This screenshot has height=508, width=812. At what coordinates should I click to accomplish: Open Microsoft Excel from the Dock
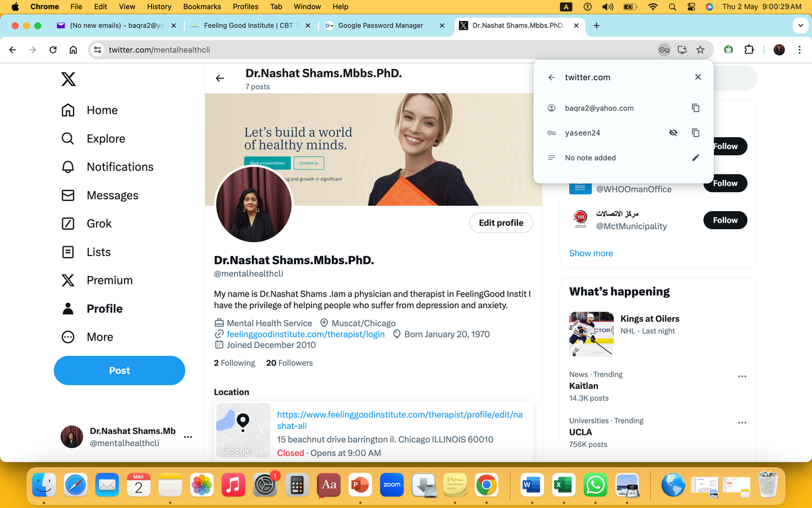click(x=564, y=485)
